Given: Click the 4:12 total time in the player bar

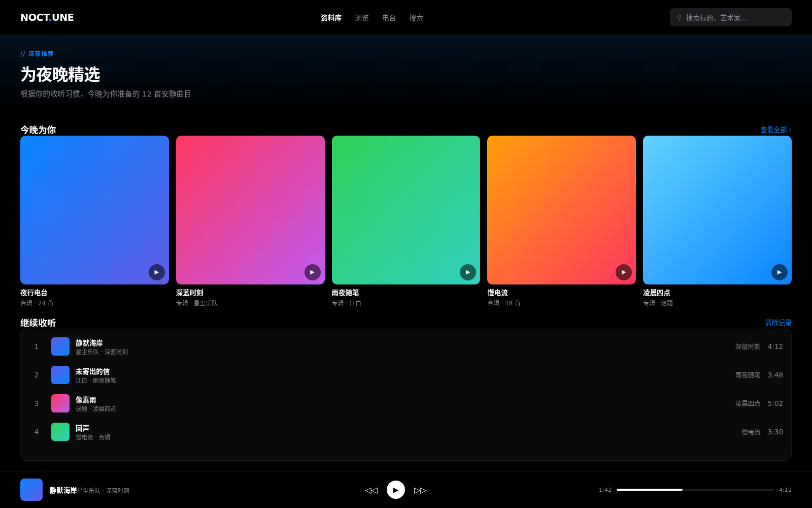Looking at the screenshot, I should [785, 490].
